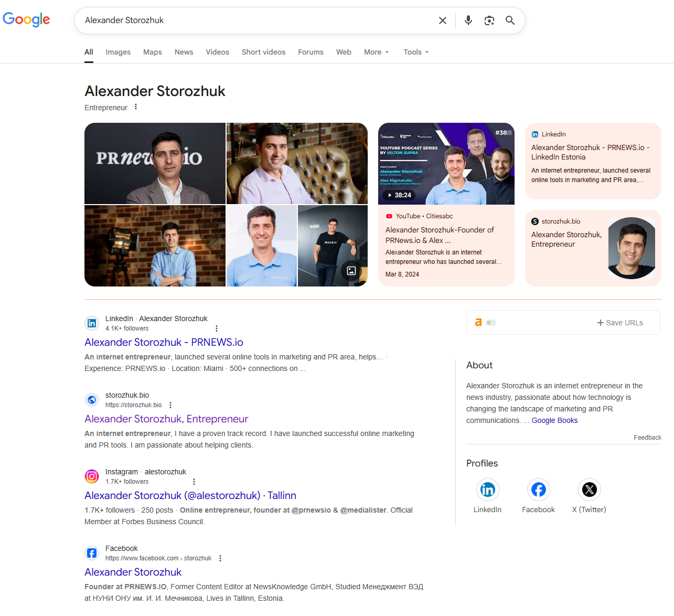Click Feedback link under About
The image size is (674, 616).
click(x=647, y=438)
